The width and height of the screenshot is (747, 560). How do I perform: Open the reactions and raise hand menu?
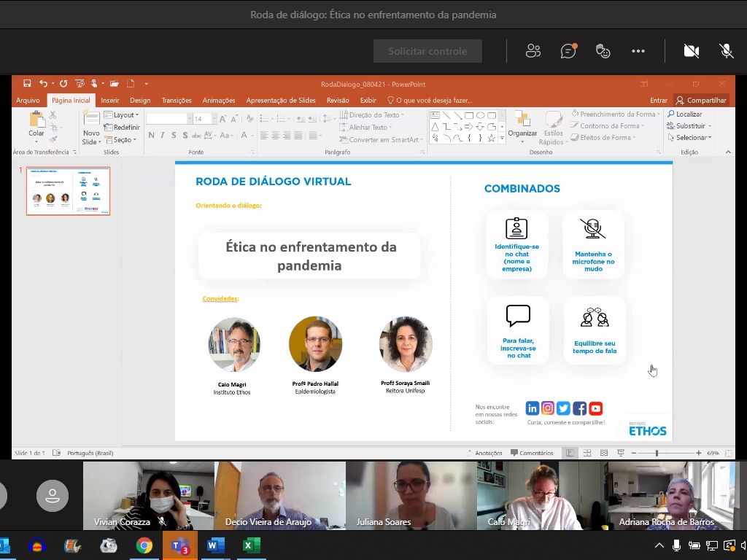603,51
